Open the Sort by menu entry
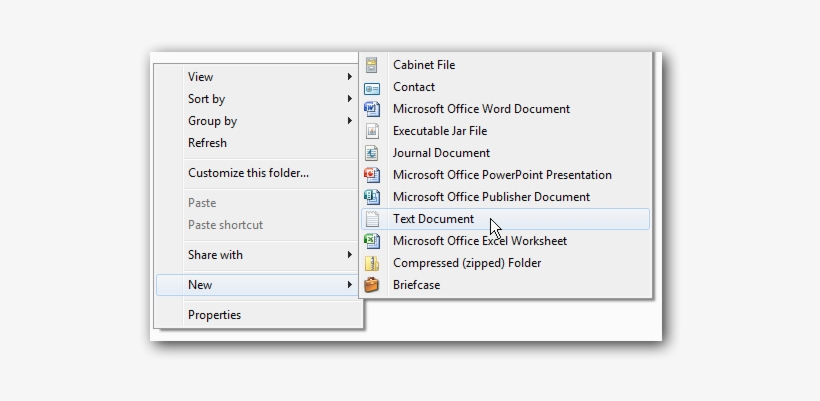 [258, 99]
